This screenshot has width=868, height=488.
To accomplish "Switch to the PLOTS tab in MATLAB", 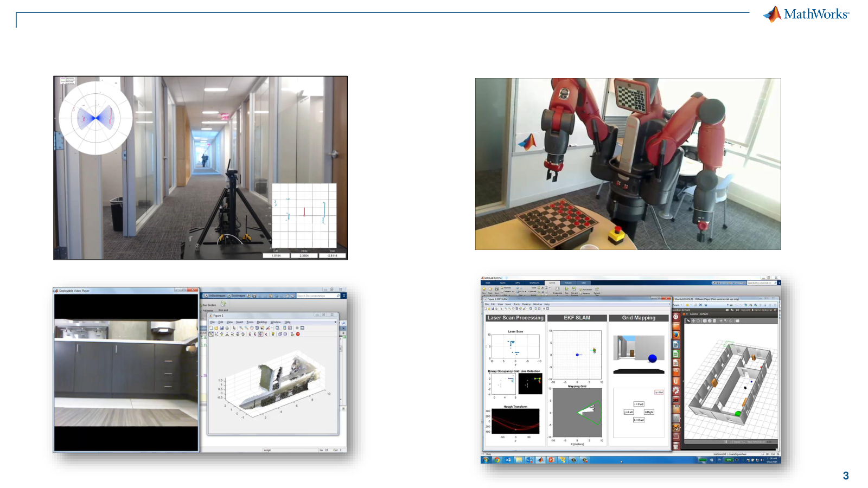I will [502, 282].
